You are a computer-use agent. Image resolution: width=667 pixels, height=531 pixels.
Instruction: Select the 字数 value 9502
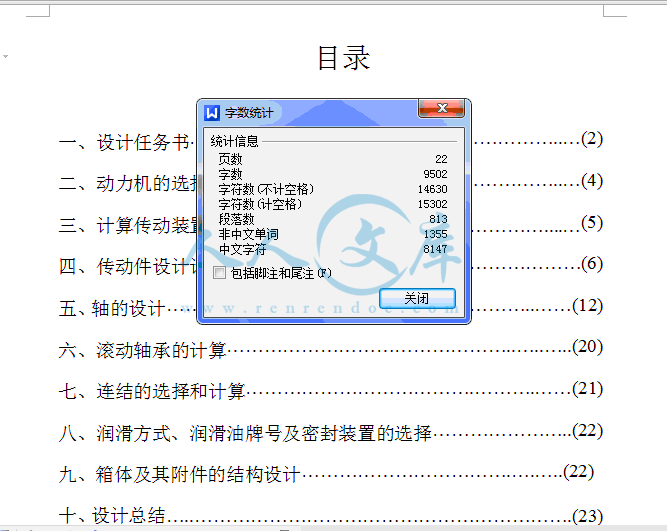(x=435, y=174)
